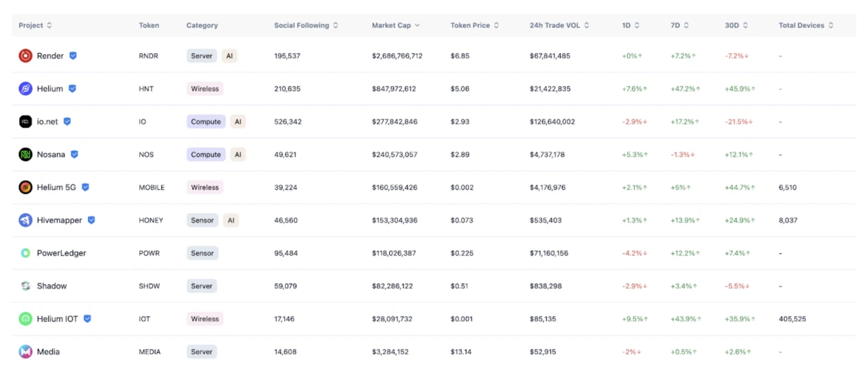Click the Hivemapper blue logo icon
Viewport: 868px width, 382px height.
[x=25, y=220]
